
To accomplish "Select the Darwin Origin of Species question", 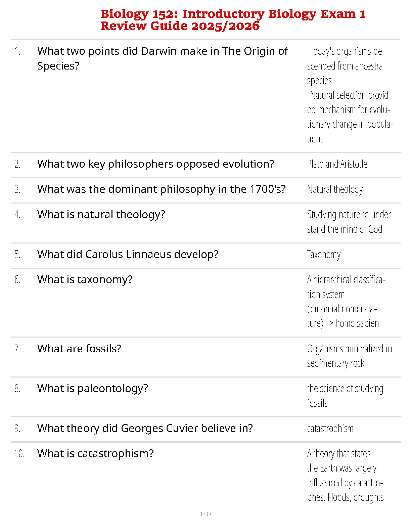I will [163, 58].
